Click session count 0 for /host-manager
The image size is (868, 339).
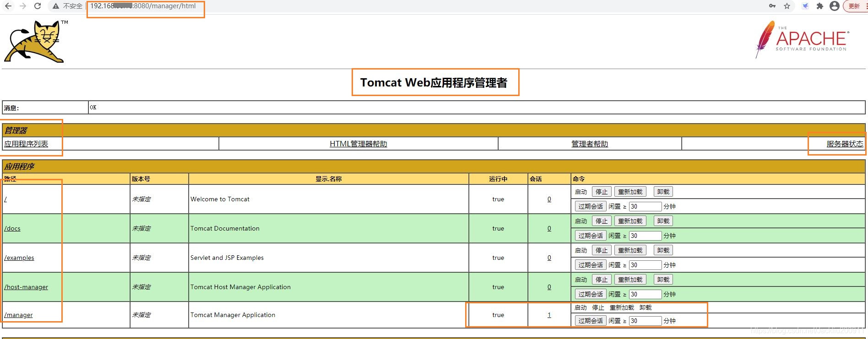point(549,287)
